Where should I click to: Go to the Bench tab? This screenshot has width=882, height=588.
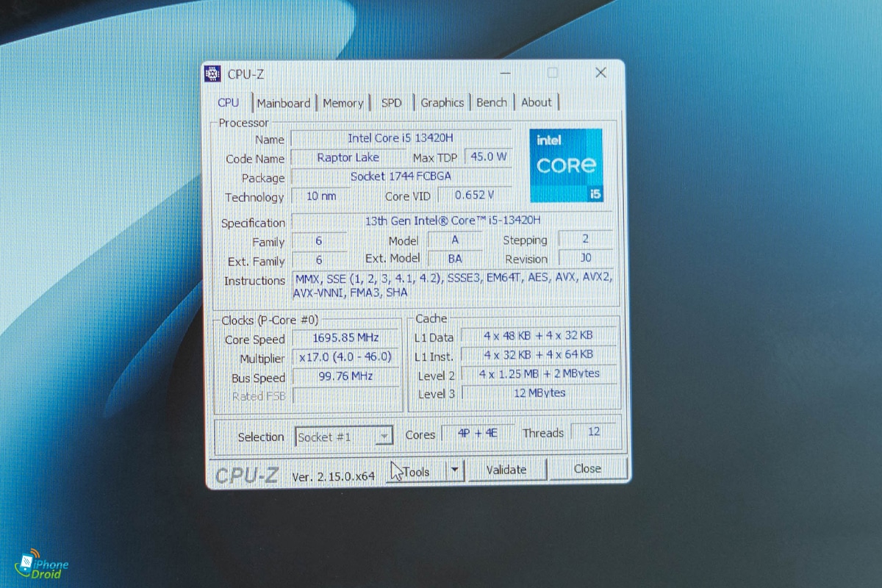[492, 102]
